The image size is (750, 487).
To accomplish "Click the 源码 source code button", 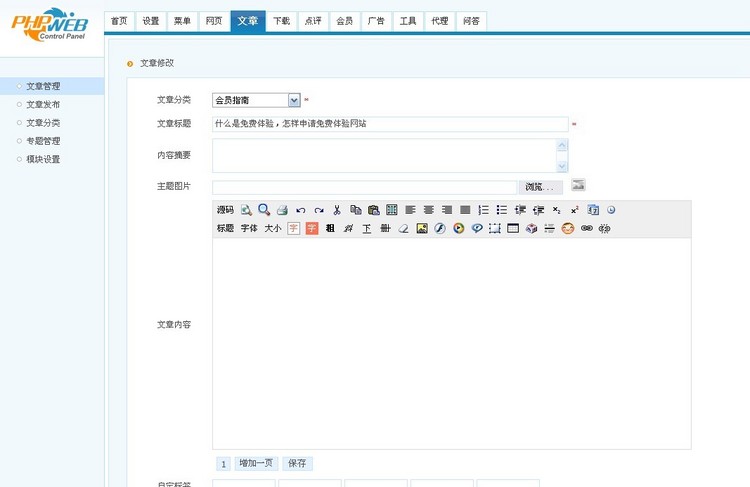I will click(x=225, y=210).
